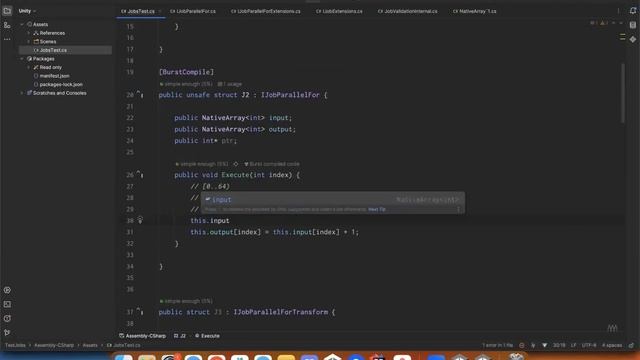This screenshot has height=360, width=640.
Task: Switch to the IJobExtensions.cs tab
Action: pos(339,11)
